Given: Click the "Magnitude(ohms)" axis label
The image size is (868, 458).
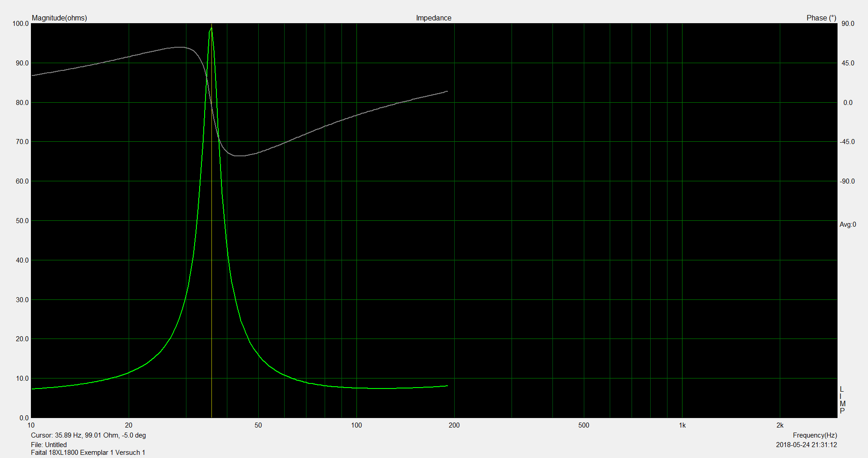Looking at the screenshot, I should click(59, 18).
